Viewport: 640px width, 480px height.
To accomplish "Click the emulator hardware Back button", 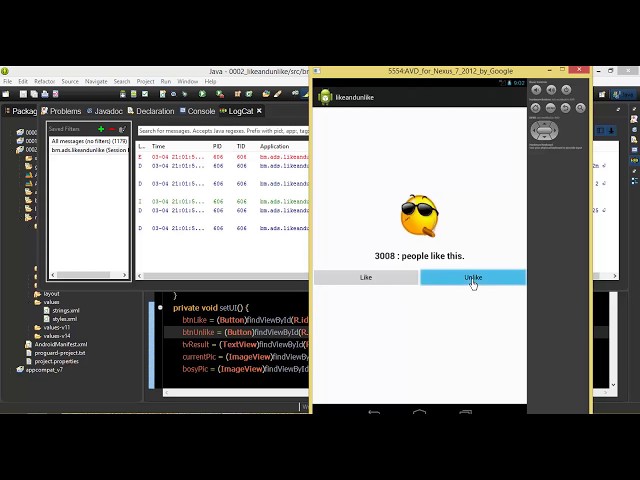I will pyautogui.click(x=565, y=108).
